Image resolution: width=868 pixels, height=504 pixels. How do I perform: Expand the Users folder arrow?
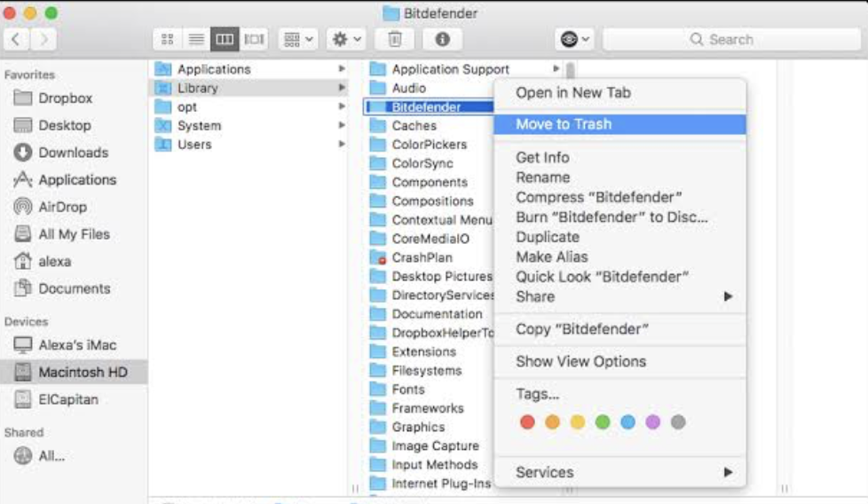tap(342, 144)
